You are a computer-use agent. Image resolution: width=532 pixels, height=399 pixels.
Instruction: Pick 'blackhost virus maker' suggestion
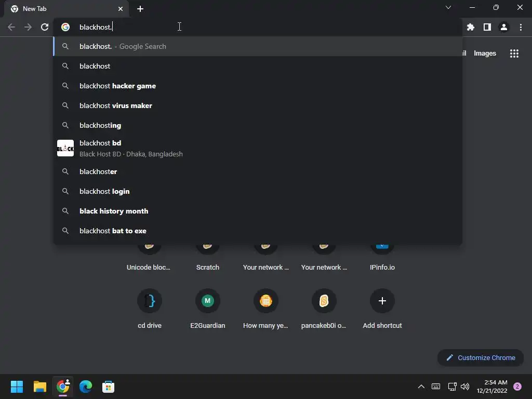(x=258, y=105)
